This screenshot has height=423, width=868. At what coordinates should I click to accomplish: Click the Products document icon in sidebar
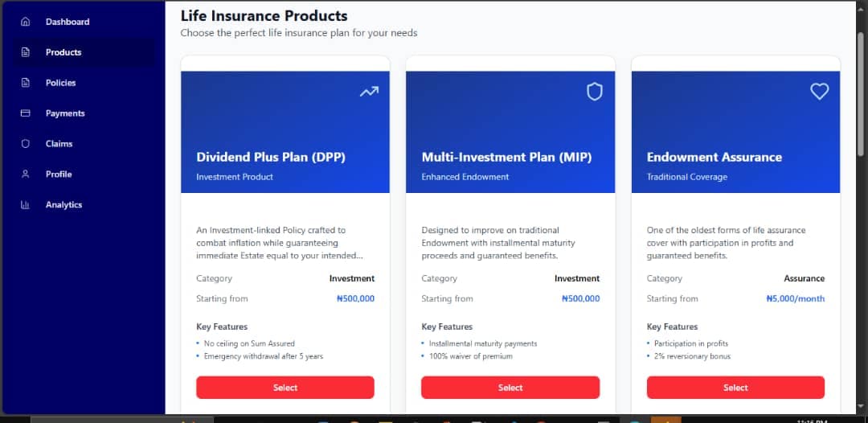[x=25, y=52]
